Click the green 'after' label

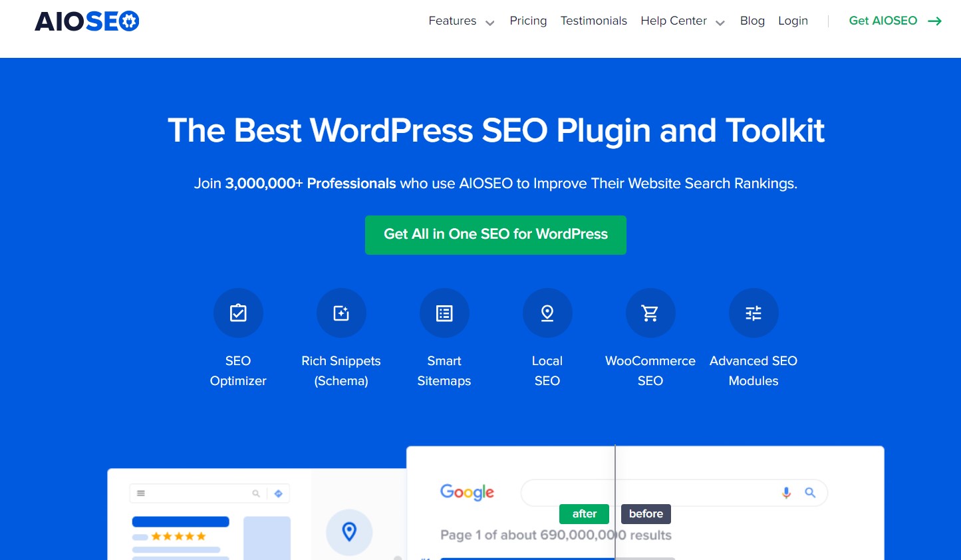[584, 513]
